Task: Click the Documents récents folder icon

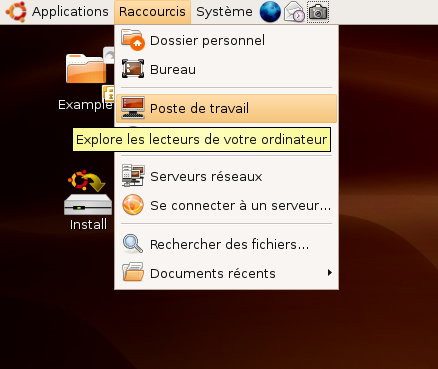Action: coord(133,272)
